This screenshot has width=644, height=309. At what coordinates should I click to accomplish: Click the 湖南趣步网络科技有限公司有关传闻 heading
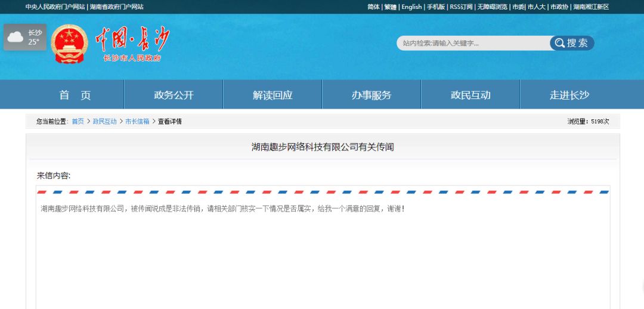[323, 147]
